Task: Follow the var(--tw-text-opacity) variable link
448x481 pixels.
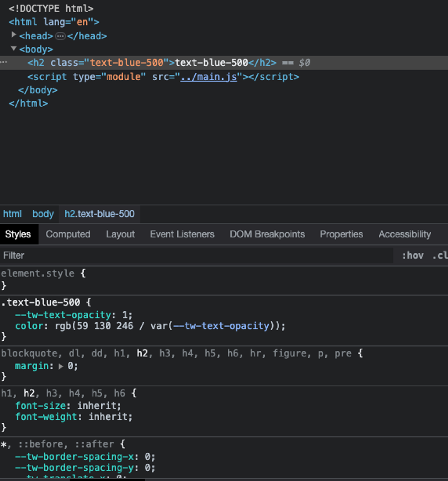Action: (x=221, y=326)
